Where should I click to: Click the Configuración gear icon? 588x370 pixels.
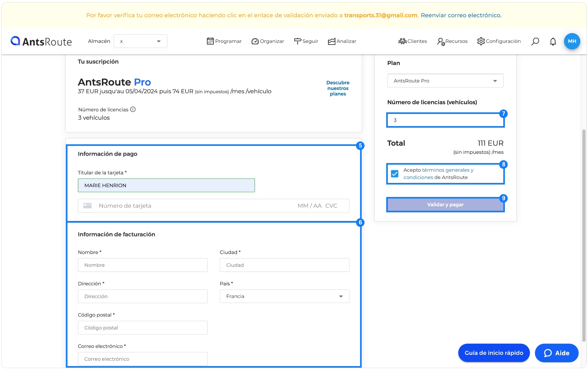pyautogui.click(x=481, y=41)
